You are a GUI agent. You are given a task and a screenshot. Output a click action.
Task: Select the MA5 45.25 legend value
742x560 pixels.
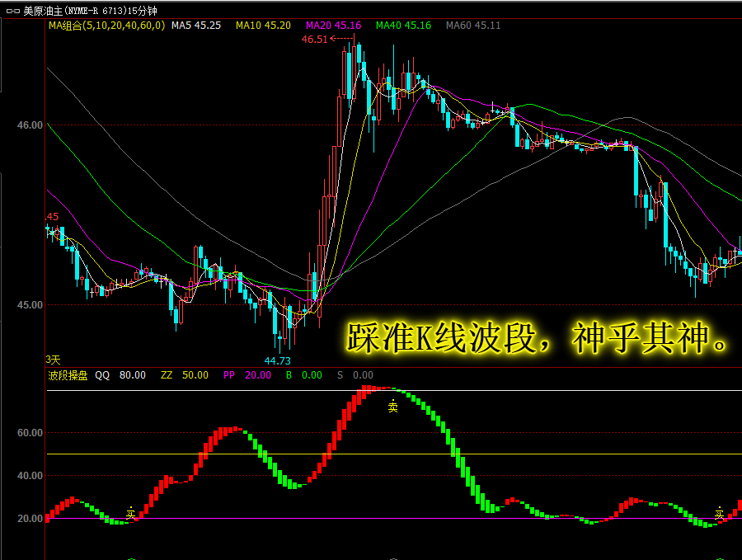[x=196, y=26]
